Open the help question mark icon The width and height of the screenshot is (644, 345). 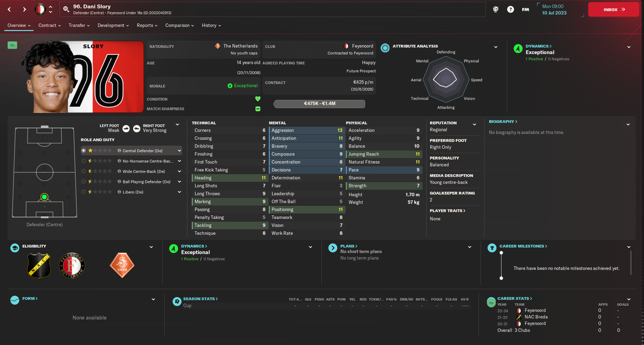pyautogui.click(x=511, y=9)
